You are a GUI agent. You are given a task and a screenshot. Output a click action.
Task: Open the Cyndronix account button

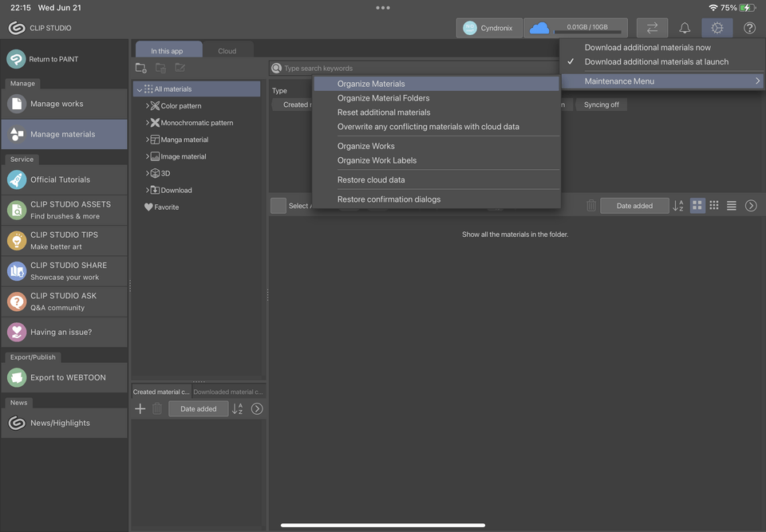click(x=489, y=28)
